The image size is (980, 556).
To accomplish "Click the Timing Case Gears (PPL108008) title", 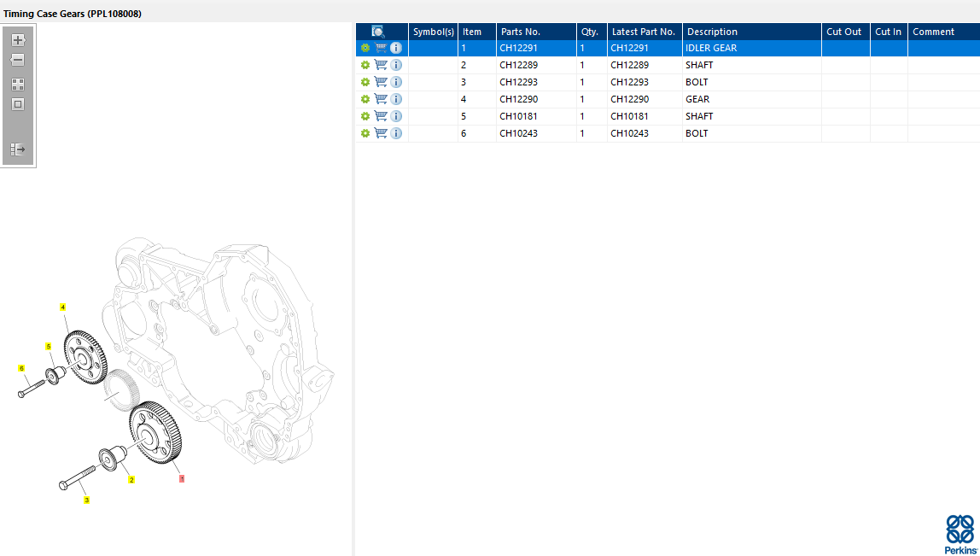I will click(x=73, y=14).
